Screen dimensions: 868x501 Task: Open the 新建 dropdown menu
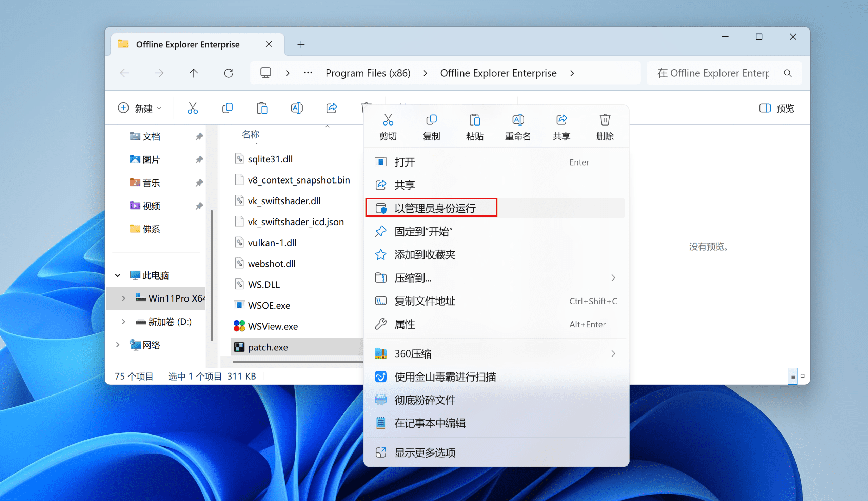pyautogui.click(x=140, y=108)
